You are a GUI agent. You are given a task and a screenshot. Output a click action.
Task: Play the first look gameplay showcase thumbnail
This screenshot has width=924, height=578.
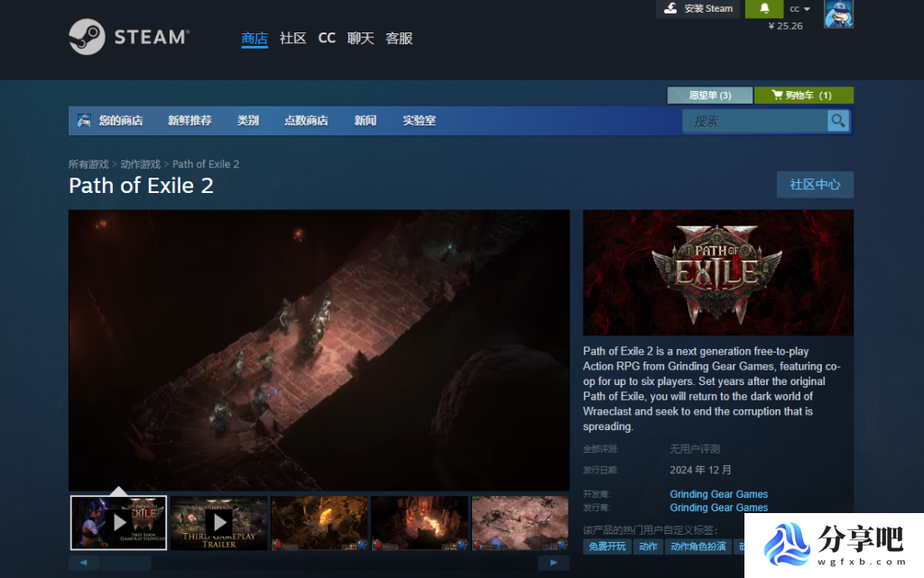click(x=118, y=523)
